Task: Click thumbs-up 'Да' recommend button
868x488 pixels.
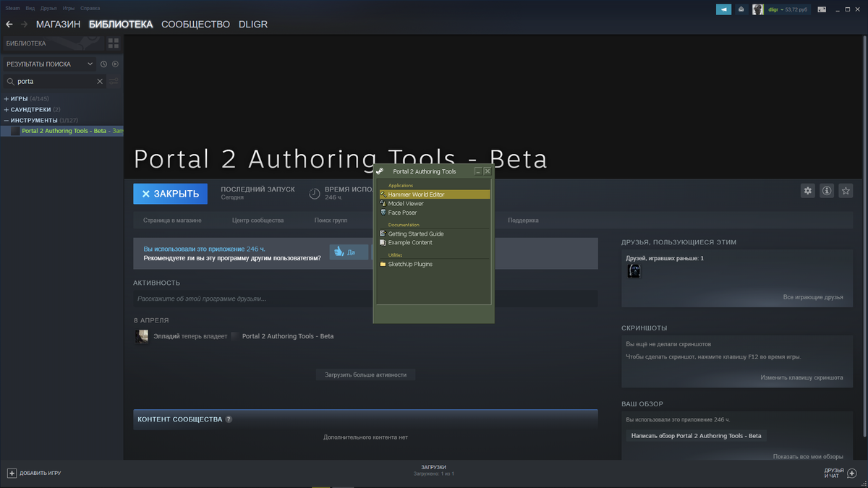Action: coord(349,252)
